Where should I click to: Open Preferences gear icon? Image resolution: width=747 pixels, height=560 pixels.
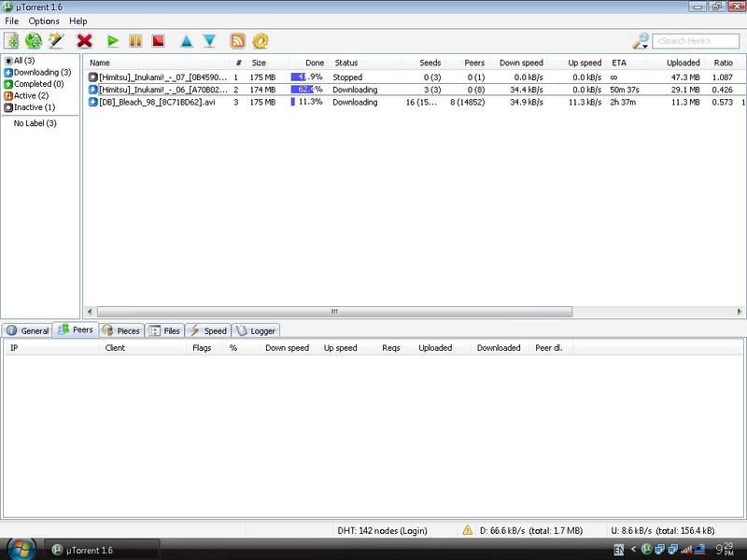pyautogui.click(x=261, y=41)
